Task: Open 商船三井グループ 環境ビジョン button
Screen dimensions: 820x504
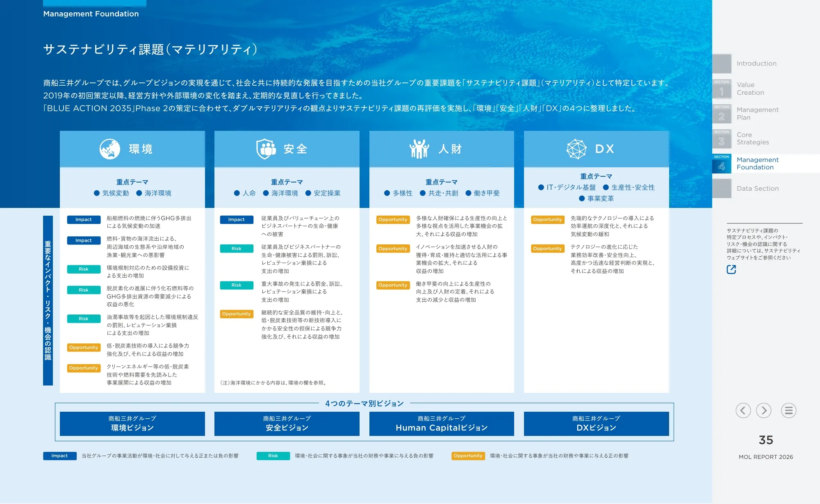Action: (132, 424)
